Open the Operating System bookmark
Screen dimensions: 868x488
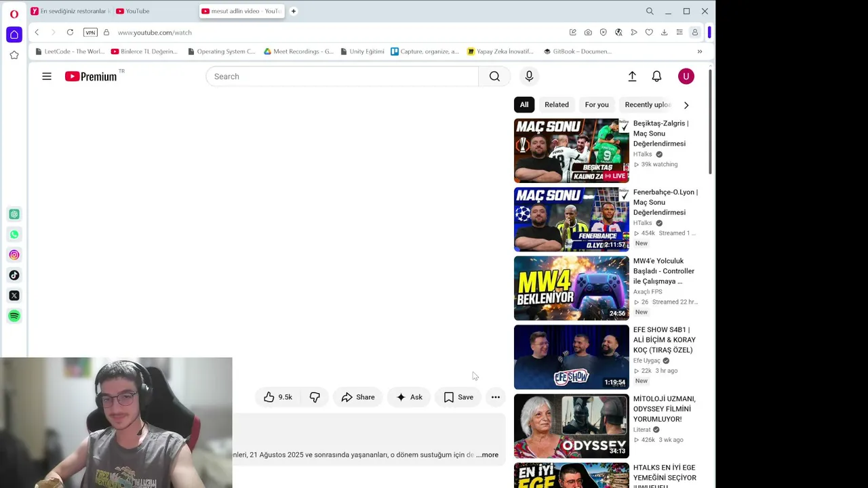[222, 52]
